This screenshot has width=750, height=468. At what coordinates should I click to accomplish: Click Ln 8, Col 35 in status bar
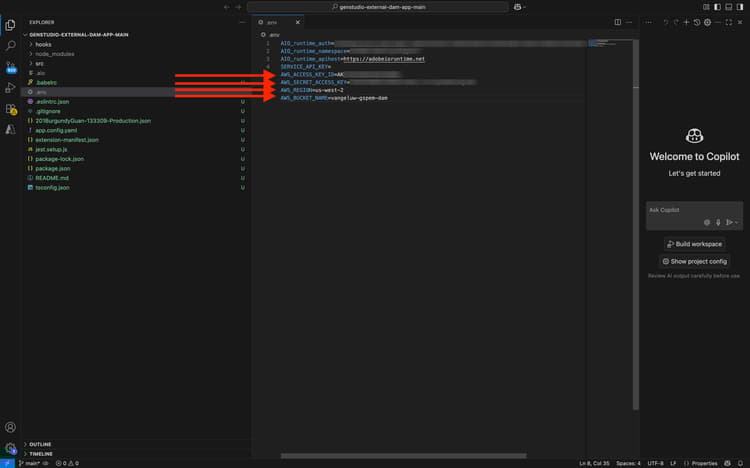[594, 463]
